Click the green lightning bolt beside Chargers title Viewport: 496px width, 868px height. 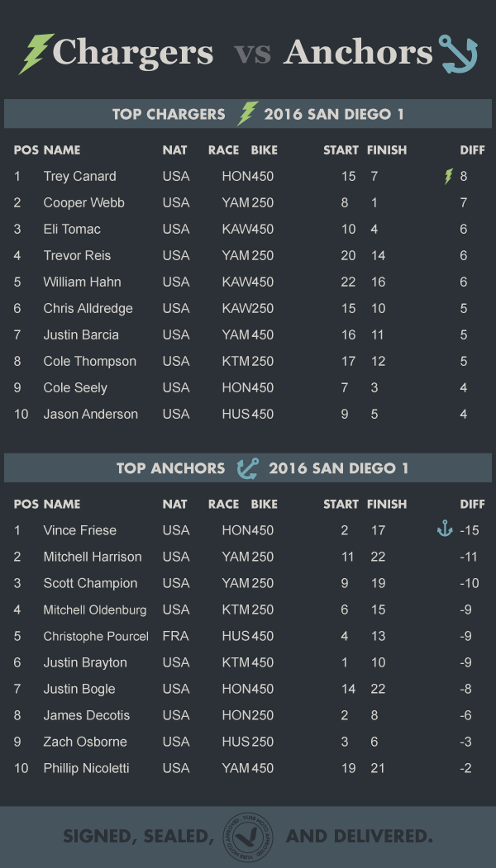(x=36, y=54)
